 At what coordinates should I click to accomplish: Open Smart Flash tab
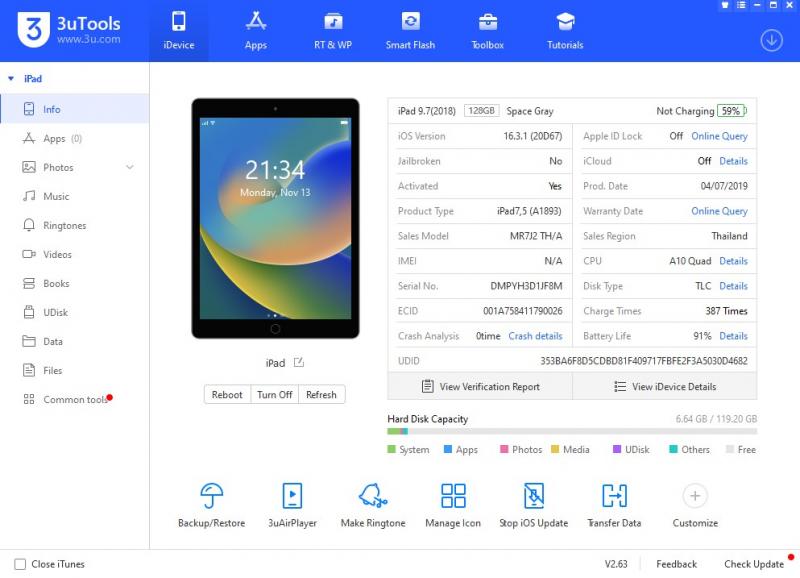tap(410, 31)
